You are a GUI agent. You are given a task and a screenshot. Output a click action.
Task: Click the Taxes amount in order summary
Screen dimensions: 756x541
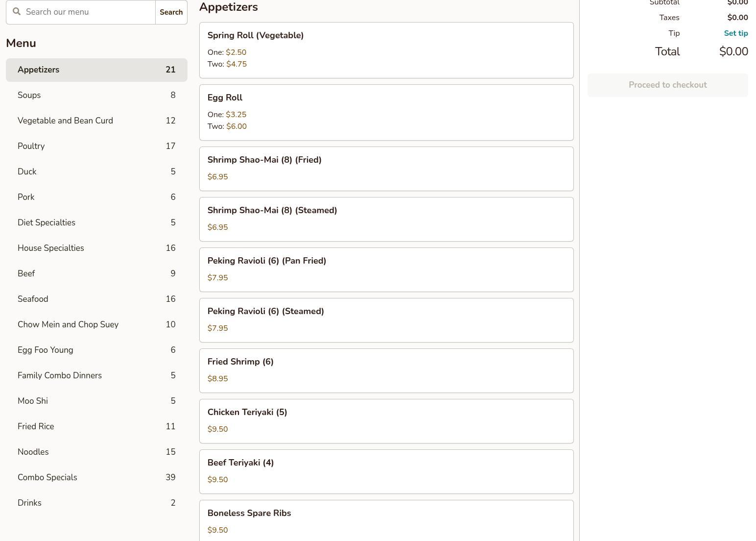[737, 18]
